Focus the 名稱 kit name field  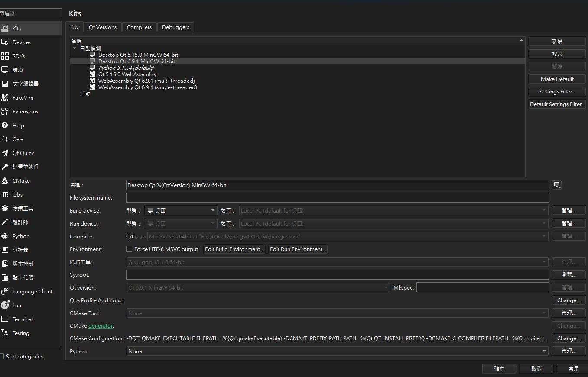point(337,185)
